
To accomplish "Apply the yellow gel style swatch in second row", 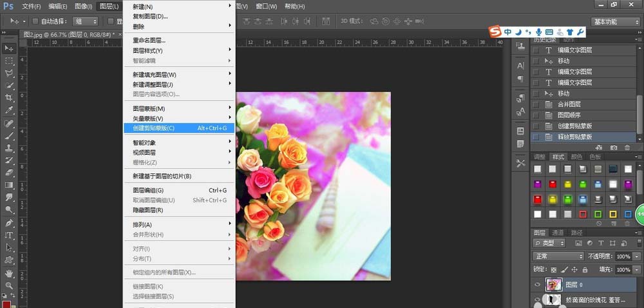I will pos(567,184).
